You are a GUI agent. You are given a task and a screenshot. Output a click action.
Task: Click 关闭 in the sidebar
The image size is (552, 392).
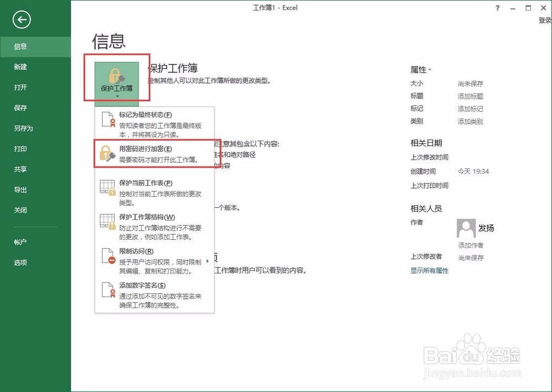point(35,210)
